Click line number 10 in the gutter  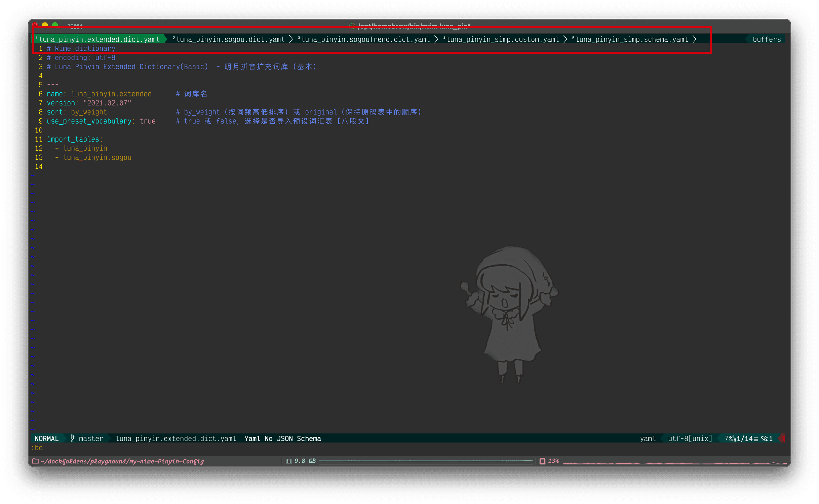39,130
